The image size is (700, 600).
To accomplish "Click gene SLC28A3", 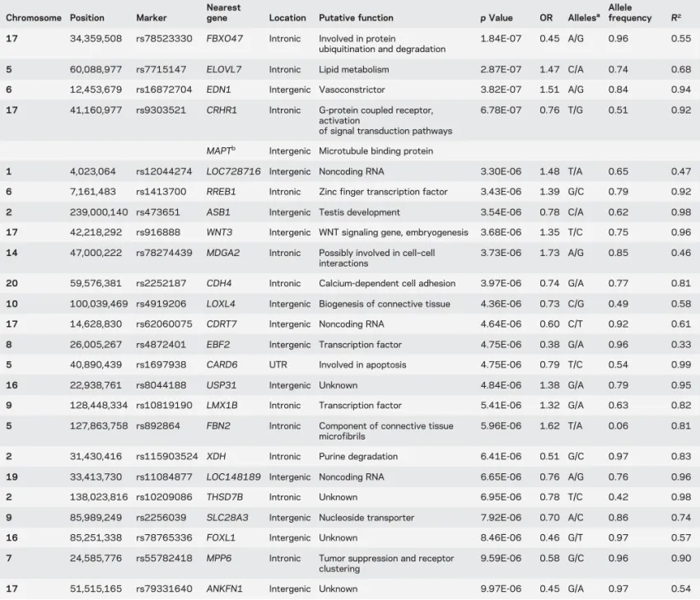I will [x=227, y=518].
